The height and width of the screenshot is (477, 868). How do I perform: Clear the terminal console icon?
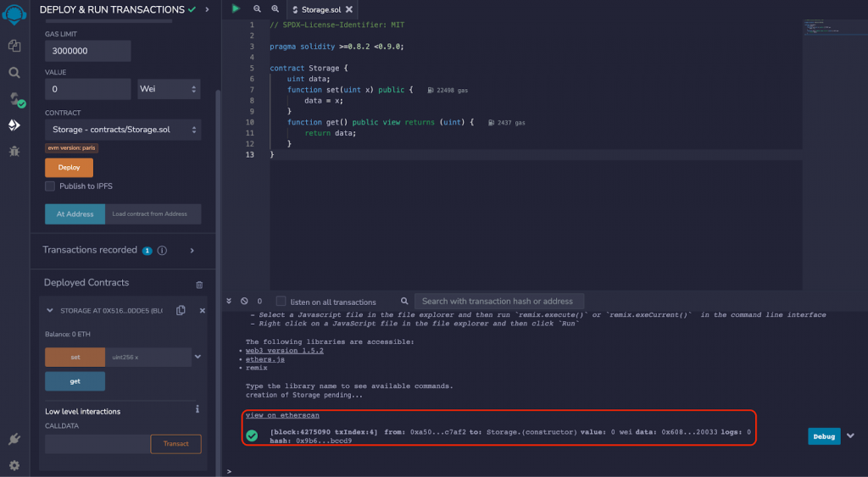(244, 301)
